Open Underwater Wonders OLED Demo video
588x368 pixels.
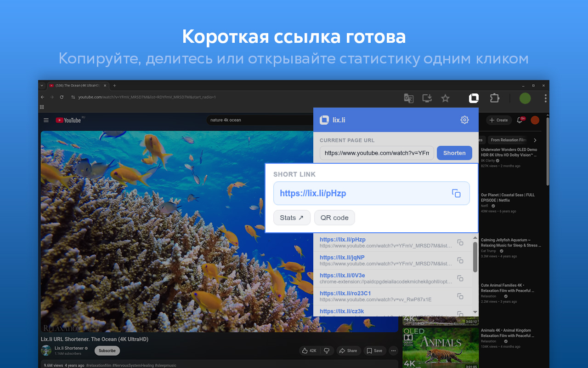click(509, 152)
